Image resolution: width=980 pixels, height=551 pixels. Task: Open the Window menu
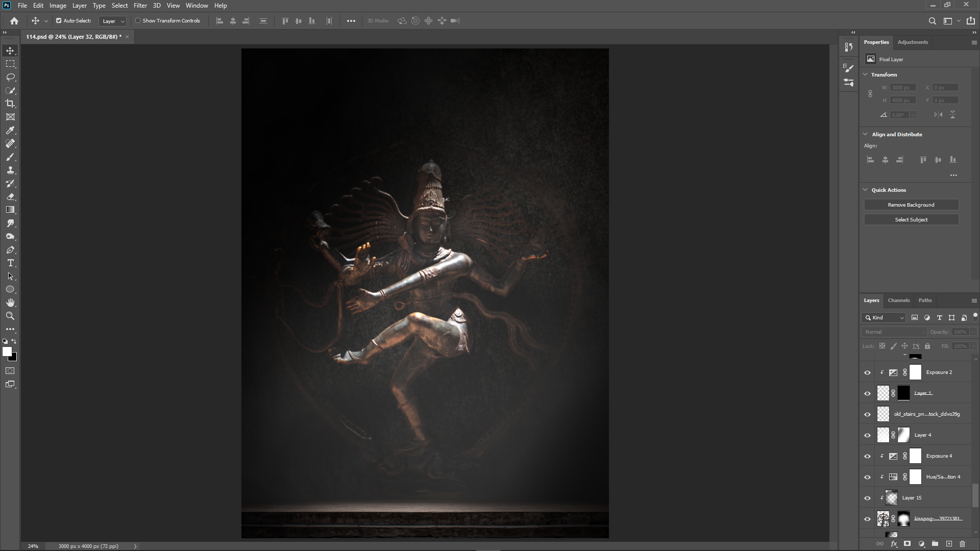[197, 6]
